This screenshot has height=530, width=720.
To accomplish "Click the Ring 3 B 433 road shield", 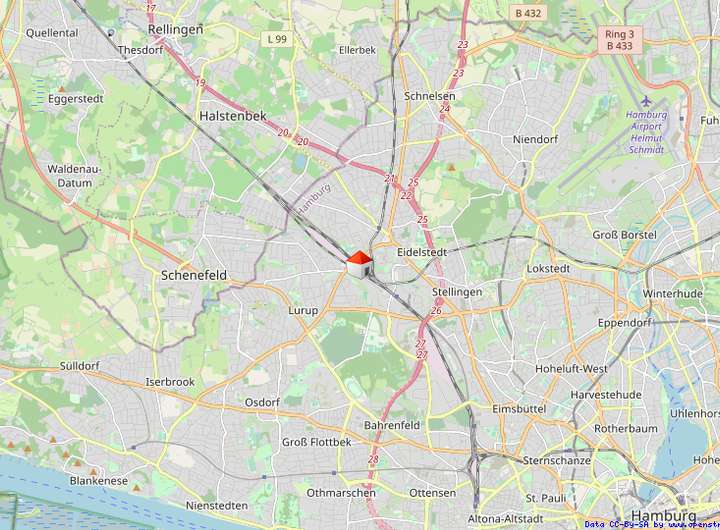I will coord(619,40).
